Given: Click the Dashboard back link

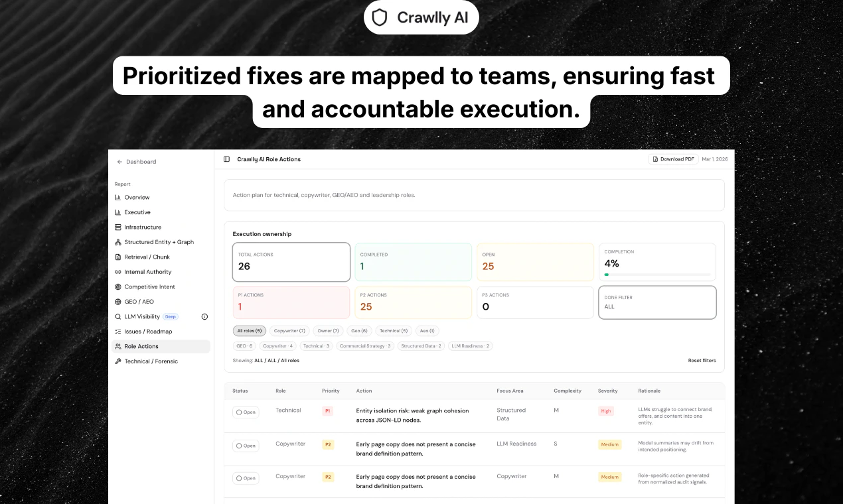Looking at the screenshot, I should (137, 162).
